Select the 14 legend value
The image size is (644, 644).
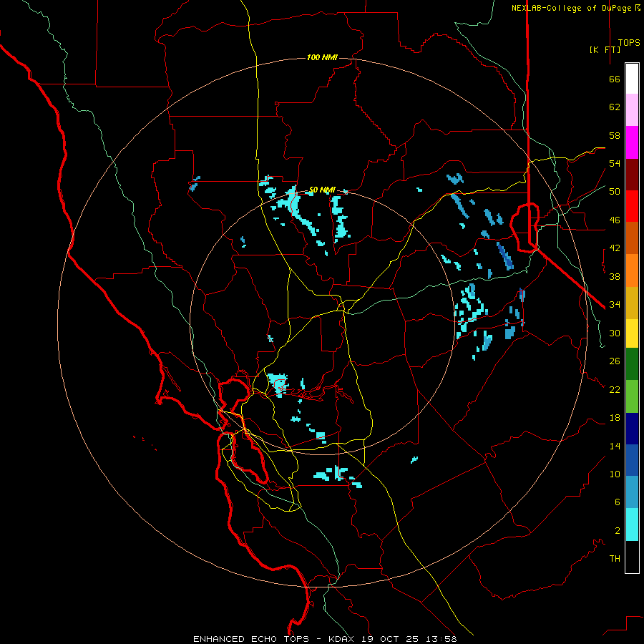point(615,446)
